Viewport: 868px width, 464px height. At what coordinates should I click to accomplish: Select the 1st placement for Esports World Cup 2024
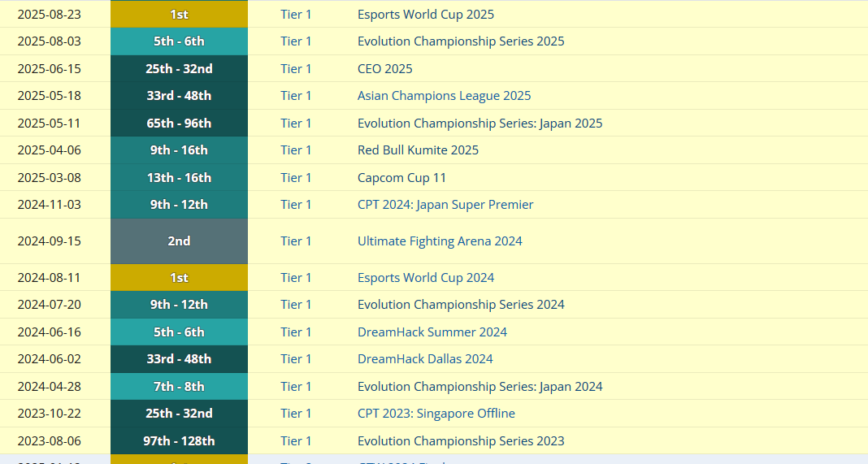[179, 277]
